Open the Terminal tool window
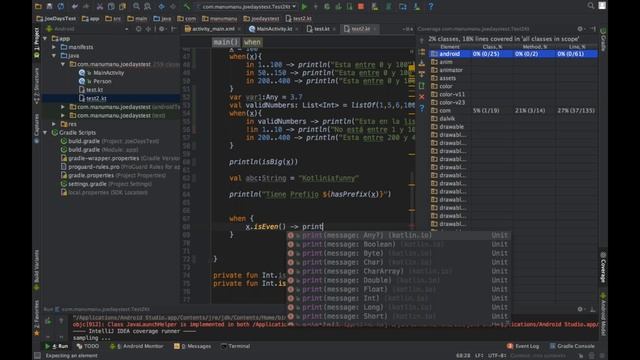Image resolution: width=640 pixels, height=360 pixels. tap(235, 346)
